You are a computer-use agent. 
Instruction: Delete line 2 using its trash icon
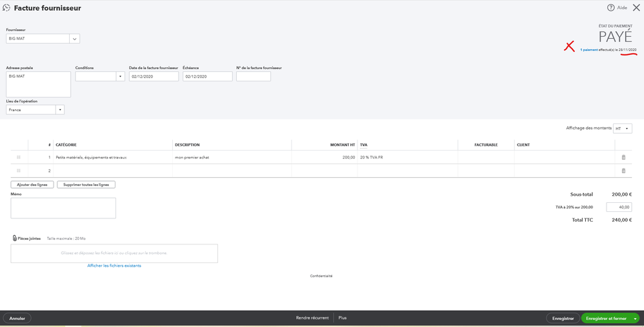(x=623, y=171)
